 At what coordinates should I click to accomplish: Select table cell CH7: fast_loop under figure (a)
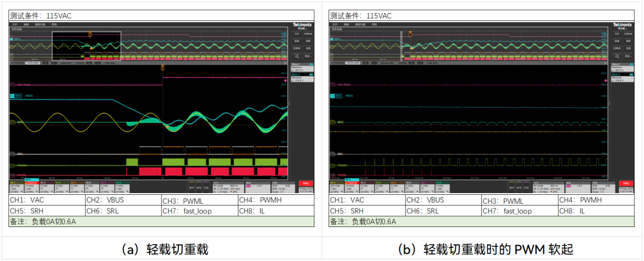pos(199,211)
